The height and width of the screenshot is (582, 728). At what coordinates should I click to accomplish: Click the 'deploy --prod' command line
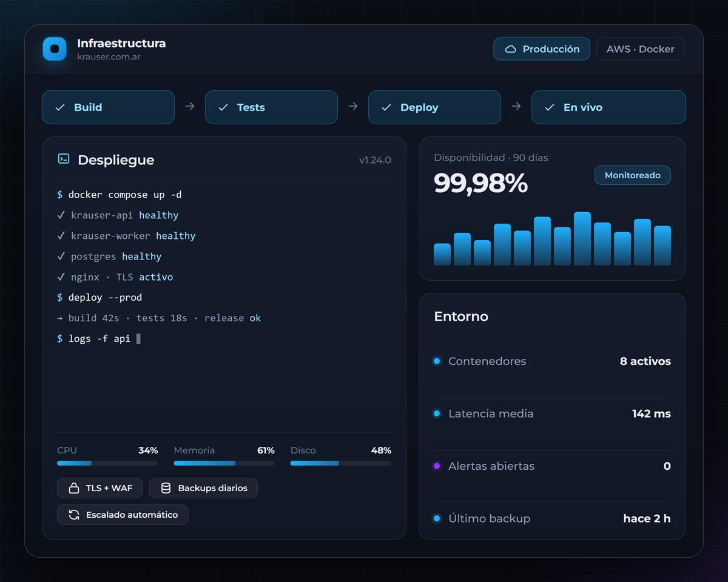point(99,298)
